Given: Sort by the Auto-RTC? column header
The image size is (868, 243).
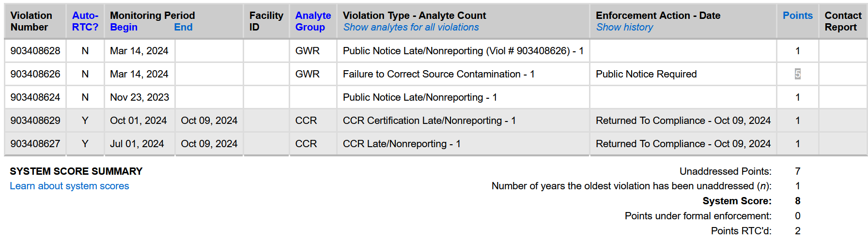Looking at the screenshot, I should 85,21.
